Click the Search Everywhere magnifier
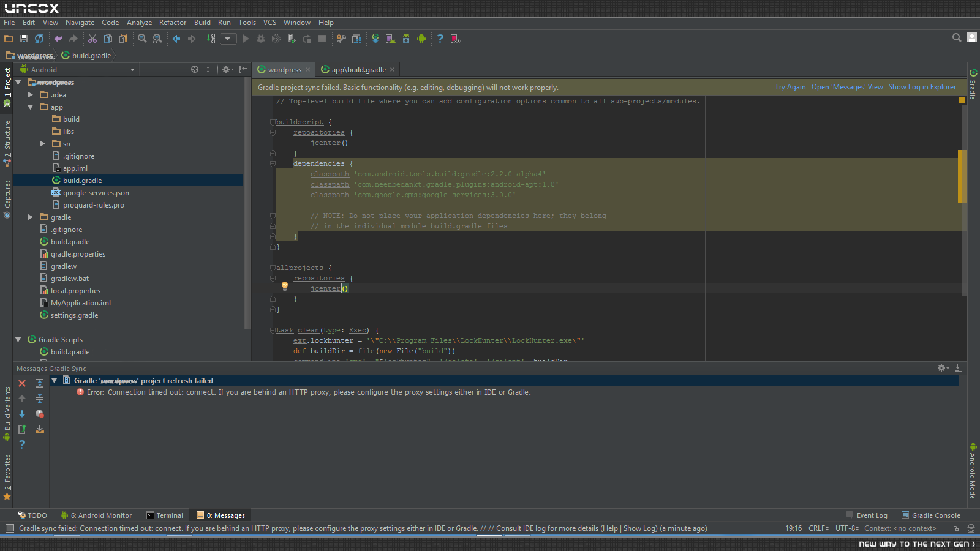Screen dimensions: 980x551 pyautogui.click(x=957, y=37)
